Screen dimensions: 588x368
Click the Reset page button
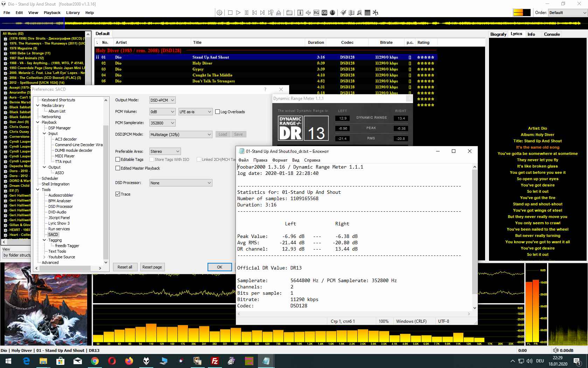click(x=152, y=267)
